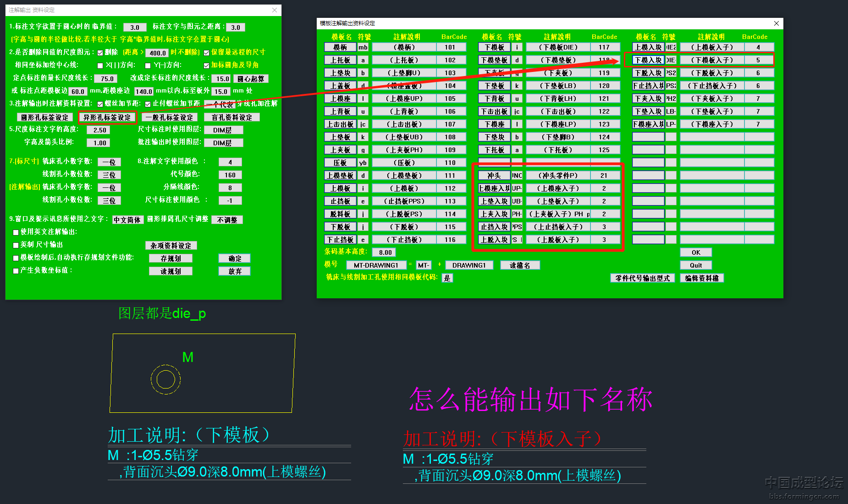Click the 盲孔资料设定 button
Image resolution: width=848 pixels, height=504 pixels.
pos(232,117)
